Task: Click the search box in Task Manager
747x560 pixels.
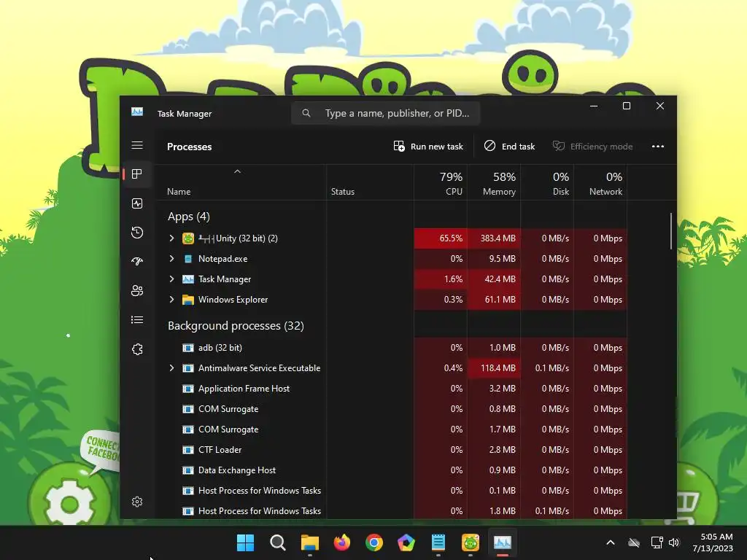Action: tap(385, 113)
